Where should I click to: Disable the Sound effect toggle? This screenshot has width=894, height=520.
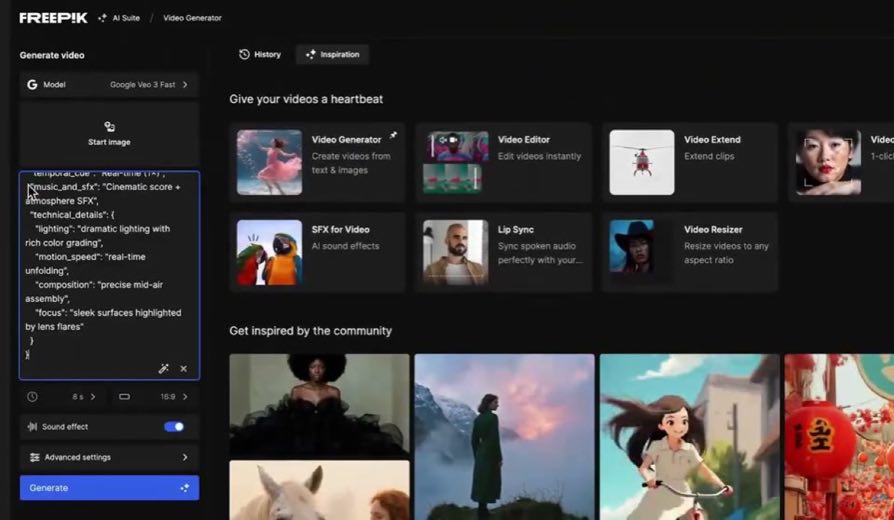pyautogui.click(x=174, y=426)
